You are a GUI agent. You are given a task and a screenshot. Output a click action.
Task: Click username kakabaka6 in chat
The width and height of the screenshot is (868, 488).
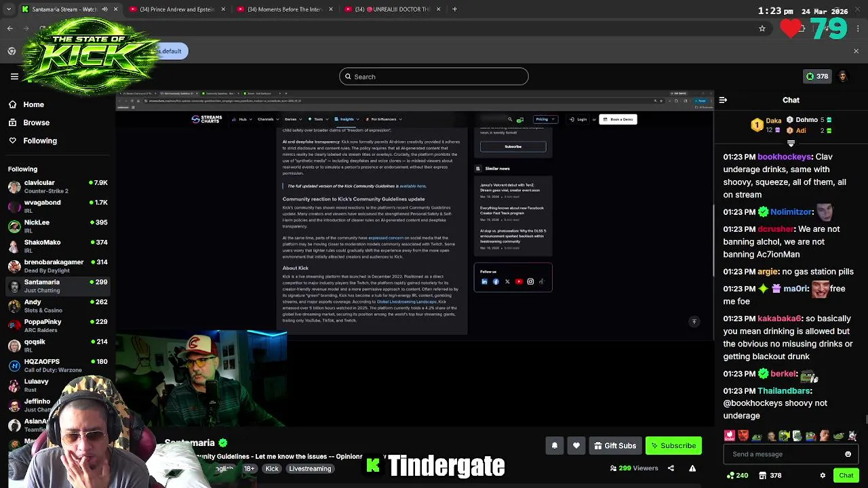pyautogui.click(x=780, y=319)
